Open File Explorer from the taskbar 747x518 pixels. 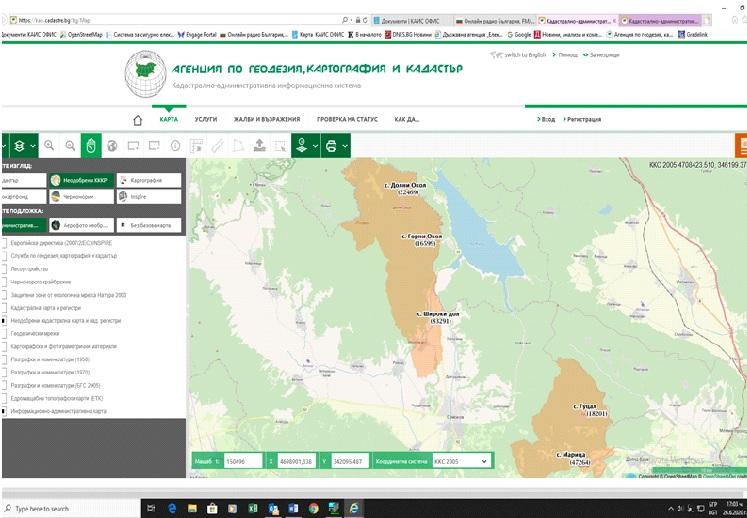pyautogui.click(x=192, y=508)
